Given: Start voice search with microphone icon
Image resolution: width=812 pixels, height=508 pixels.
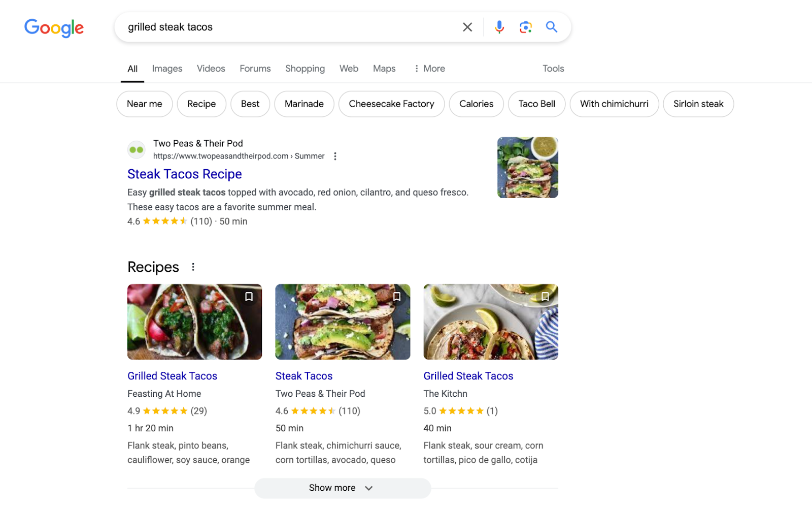Looking at the screenshot, I should pos(499,27).
